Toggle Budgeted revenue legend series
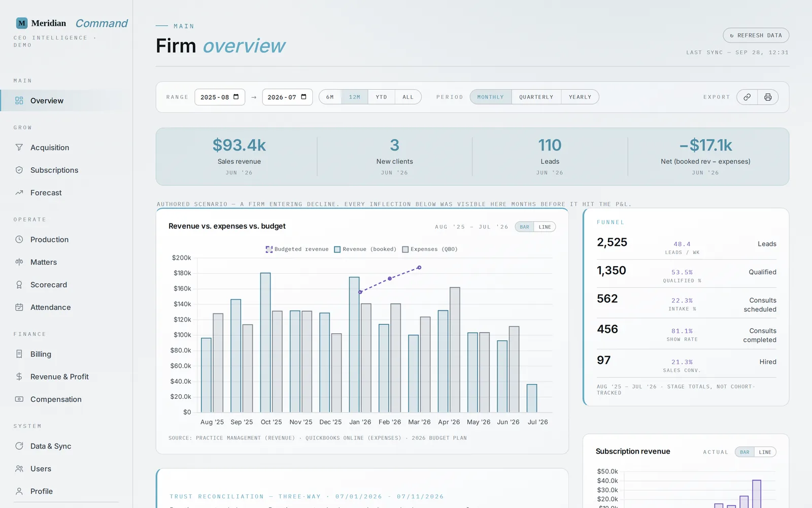 (297, 249)
